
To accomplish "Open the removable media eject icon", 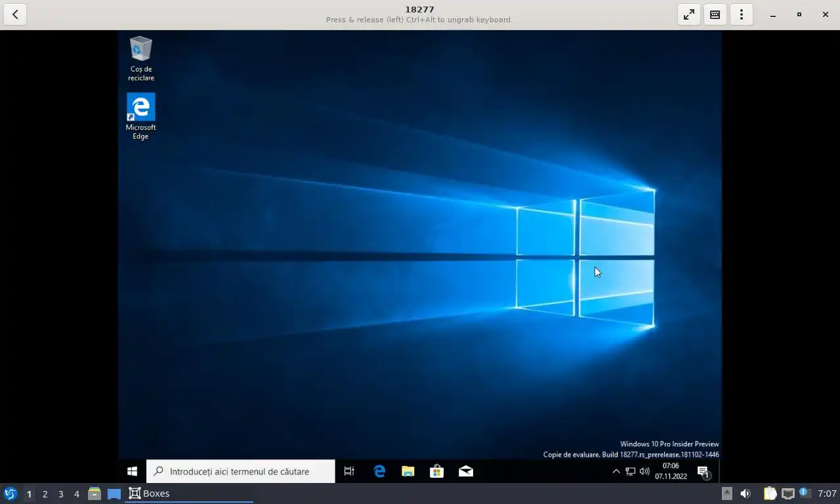I will pyautogui.click(x=727, y=493).
